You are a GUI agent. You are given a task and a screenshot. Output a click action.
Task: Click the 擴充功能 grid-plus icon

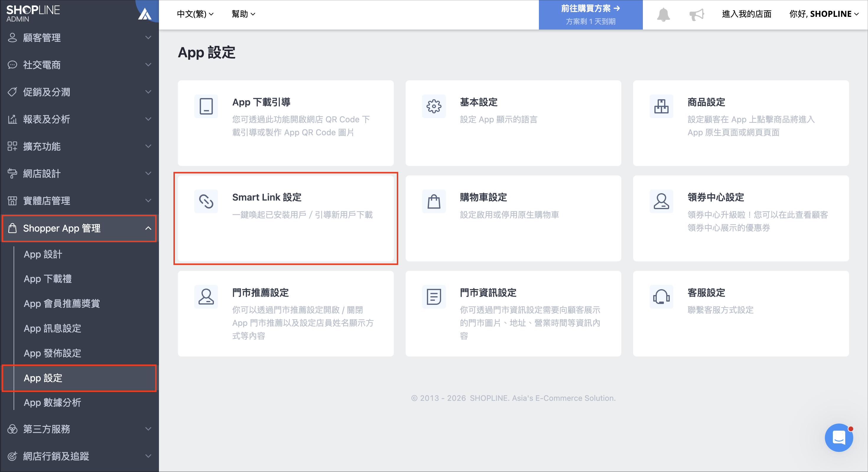click(12, 146)
